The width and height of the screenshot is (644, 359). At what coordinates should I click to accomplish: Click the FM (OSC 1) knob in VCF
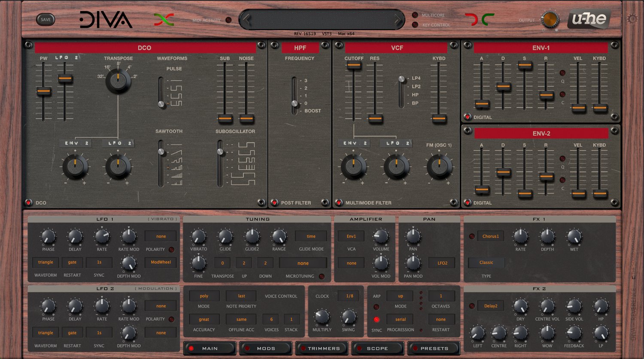pyautogui.click(x=439, y=166)
